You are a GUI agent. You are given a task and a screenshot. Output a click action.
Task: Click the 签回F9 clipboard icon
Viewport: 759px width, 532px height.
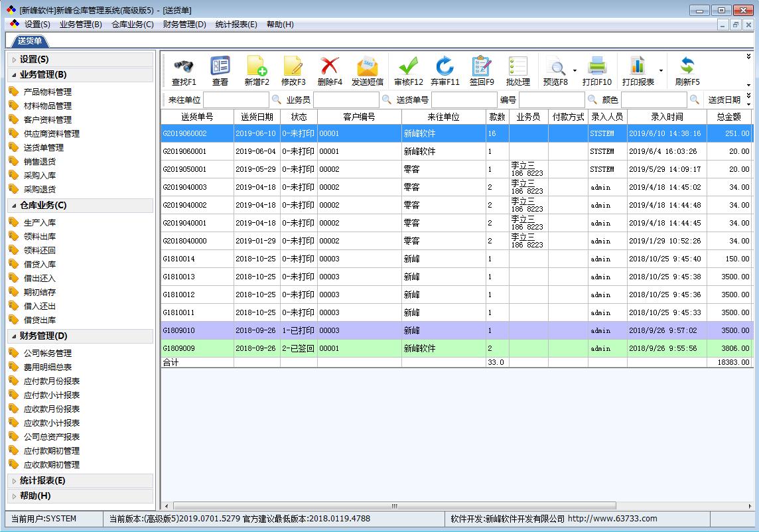tap(482, 66)
